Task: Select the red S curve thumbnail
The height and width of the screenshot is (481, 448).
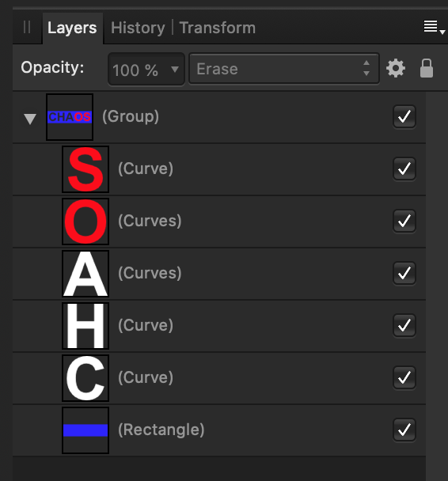Action: pos(85,169)
